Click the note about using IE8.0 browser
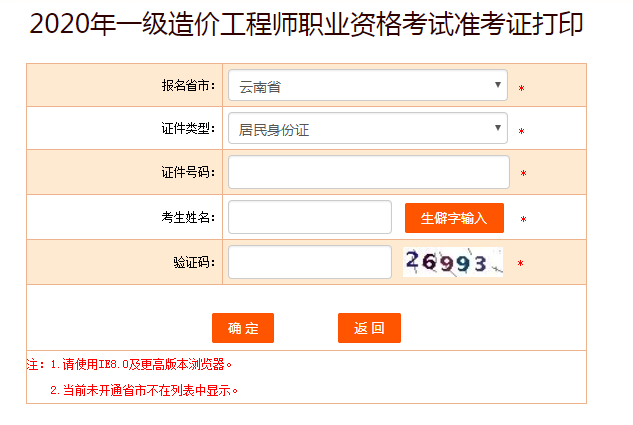Image resolution: width=633 pixels, height=425 pixels. pyautogui.click(x=136, y=364)
